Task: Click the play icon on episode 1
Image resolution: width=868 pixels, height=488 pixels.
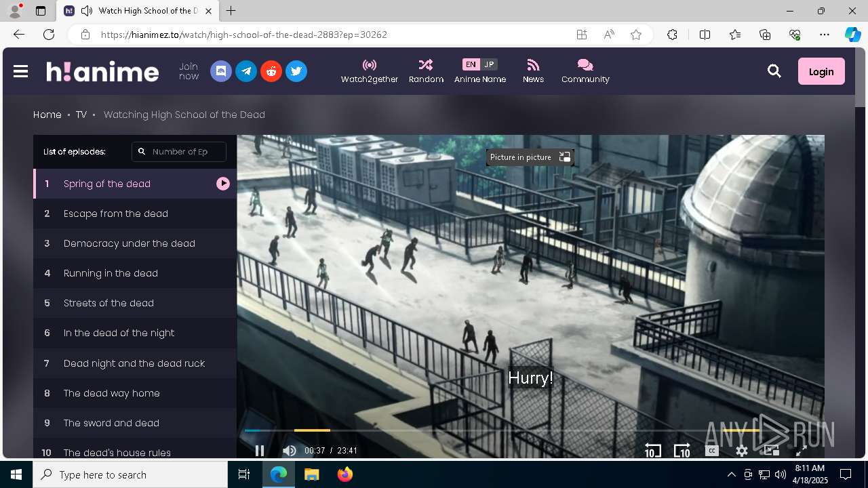Action: point(223,184)
